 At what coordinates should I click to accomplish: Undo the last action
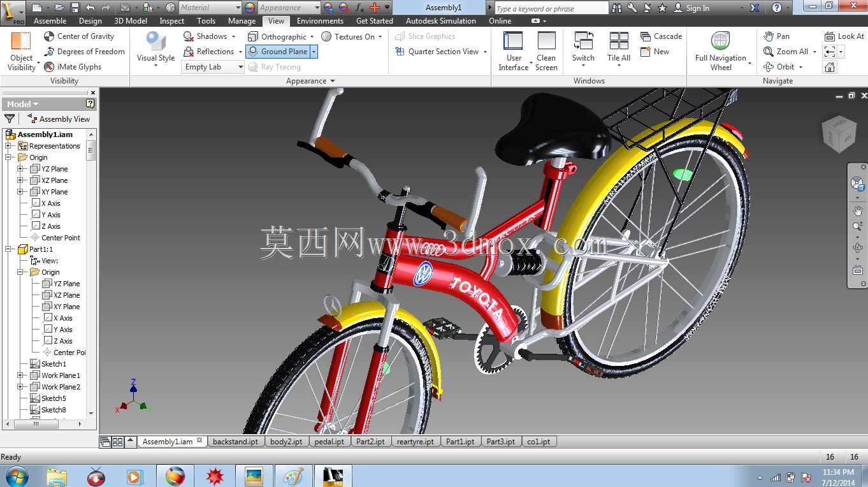click(x=90, y=8)
